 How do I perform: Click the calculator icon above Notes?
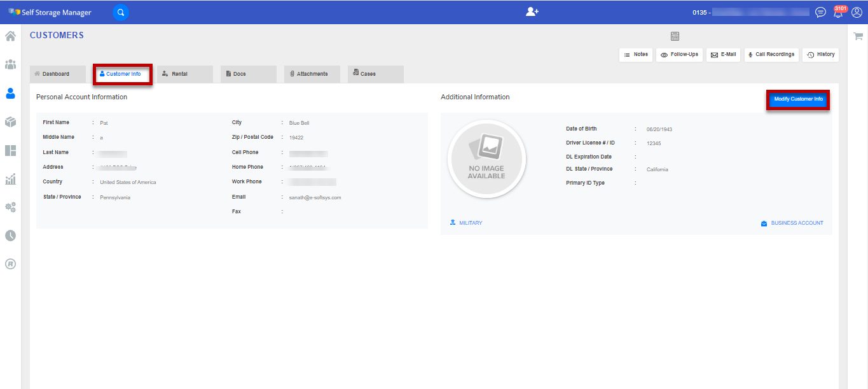[675, 36]
